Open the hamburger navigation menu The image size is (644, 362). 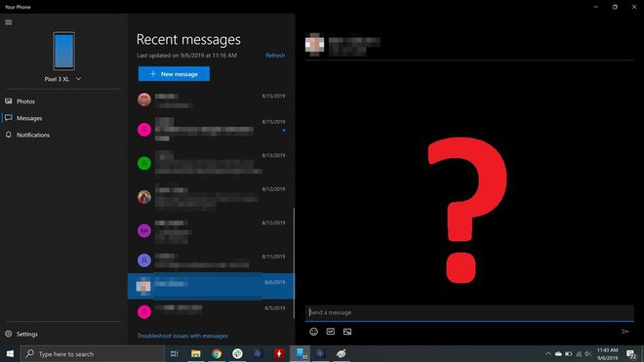point(9,22)
